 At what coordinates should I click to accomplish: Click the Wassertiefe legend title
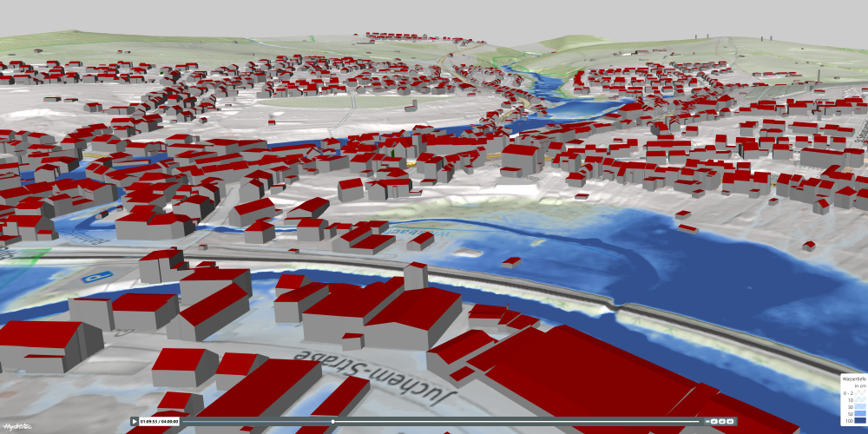[x=854, y=379]
